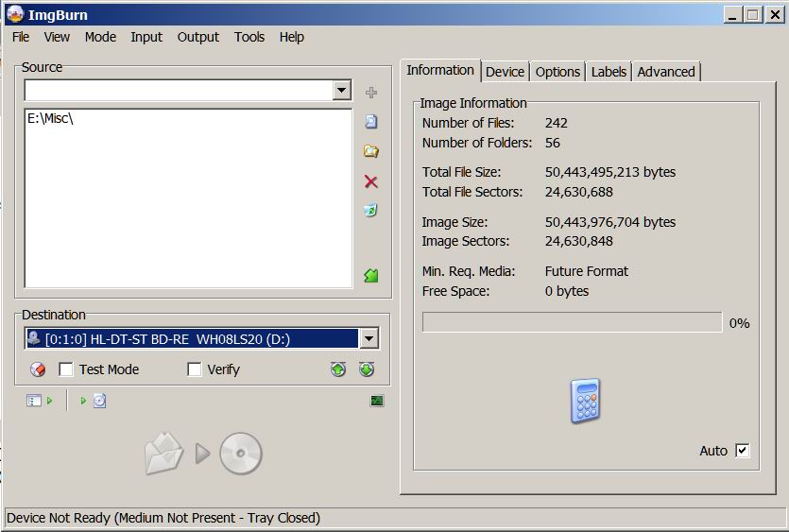Click the image size progress bar
Viewport: 789px width, 532px height.
point(572,323)
